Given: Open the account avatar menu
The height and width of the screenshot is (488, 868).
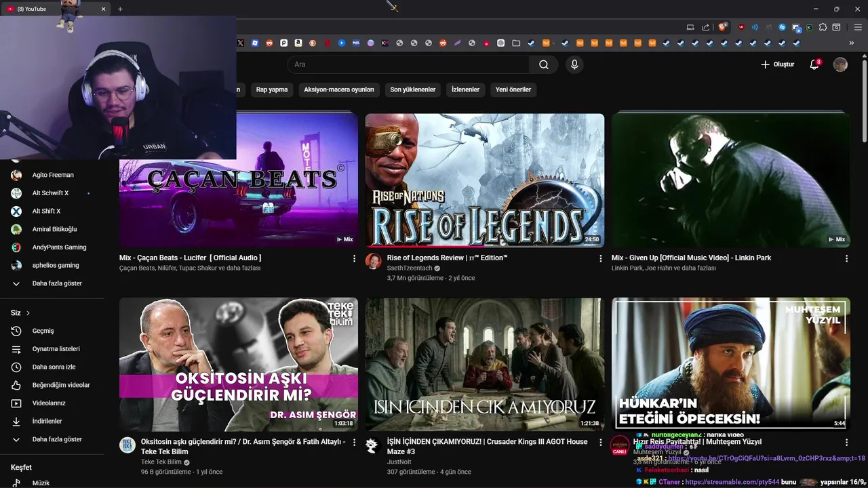Looking at the screenshot, I should 840,64.
